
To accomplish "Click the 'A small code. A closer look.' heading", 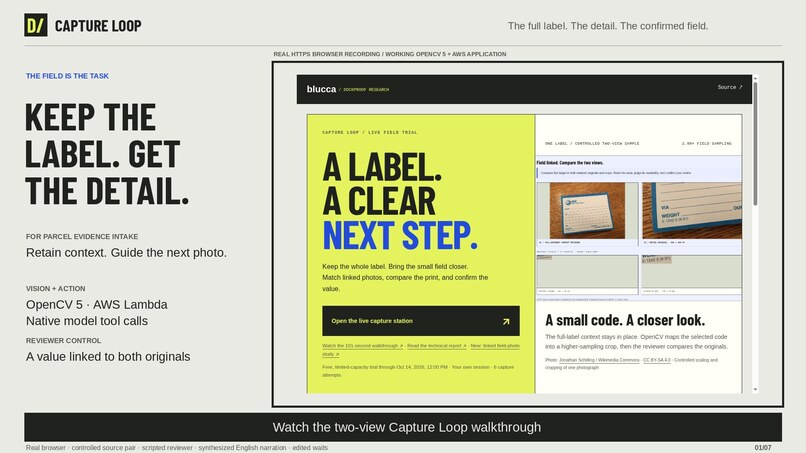I will [x=625, y=320].
